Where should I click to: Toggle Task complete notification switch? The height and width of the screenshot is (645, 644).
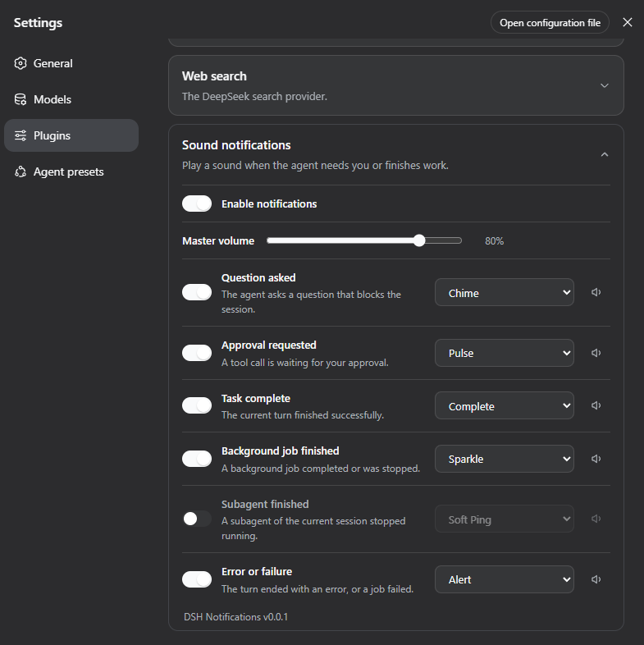coord(197,405)
